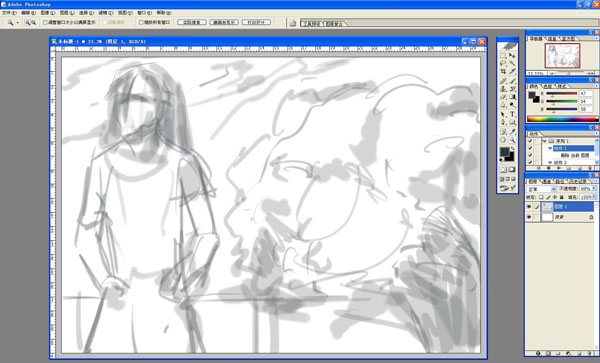
Task: Click the zoom-out mode icon in options bar
Action: pos(34,23)
